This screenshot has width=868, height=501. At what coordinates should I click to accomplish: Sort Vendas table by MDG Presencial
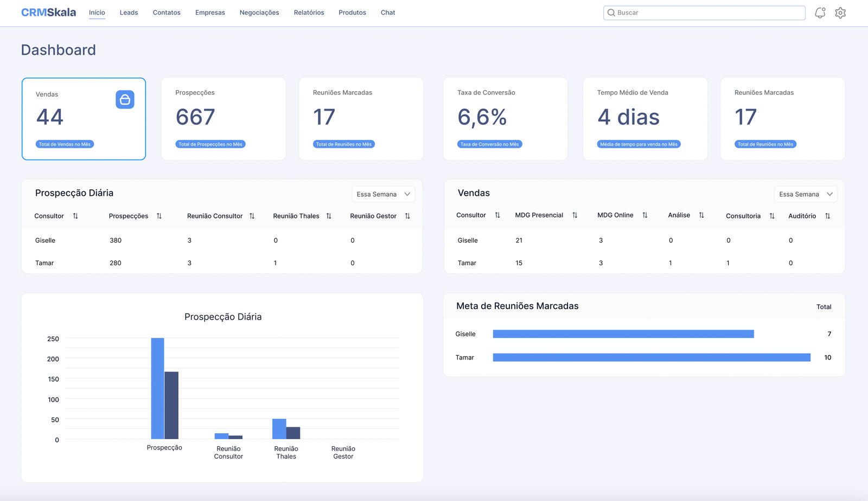(575, 215)
